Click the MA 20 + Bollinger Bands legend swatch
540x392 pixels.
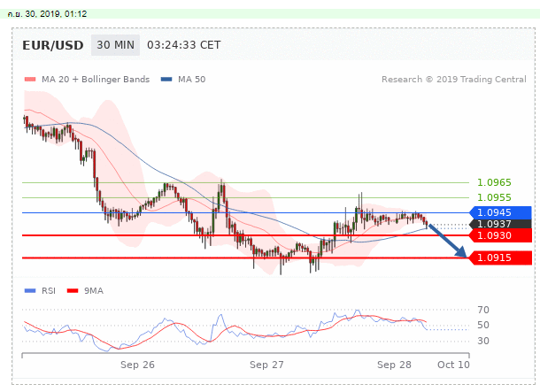(30, 80)
